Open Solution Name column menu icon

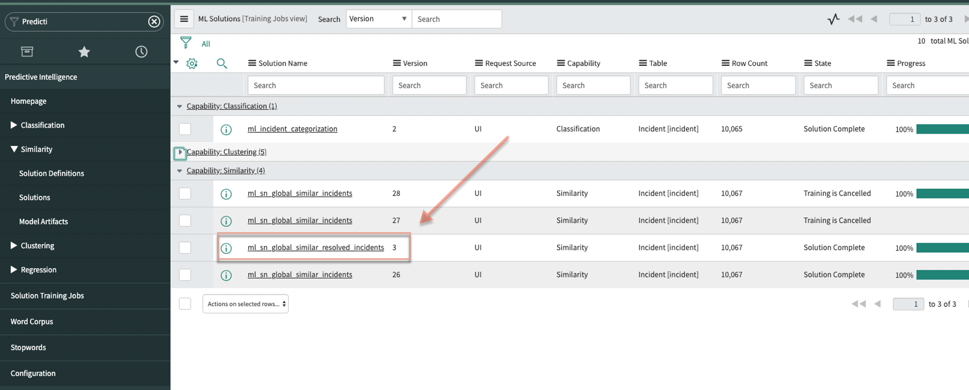point(252,63)
